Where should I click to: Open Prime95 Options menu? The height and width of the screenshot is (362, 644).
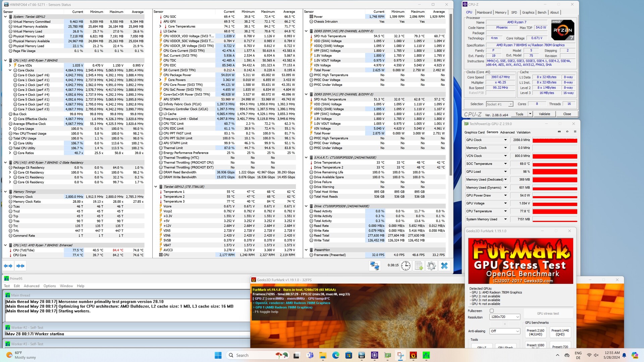[50, 286]
